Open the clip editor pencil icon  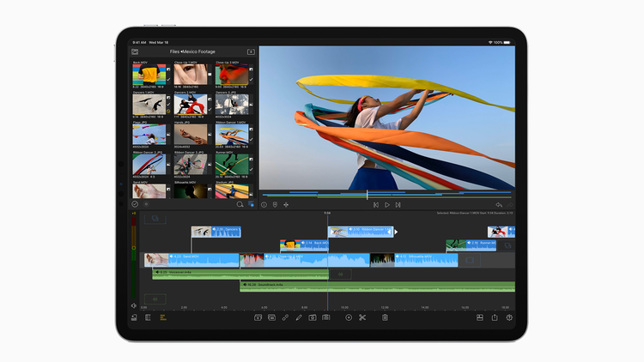point(299,317)
